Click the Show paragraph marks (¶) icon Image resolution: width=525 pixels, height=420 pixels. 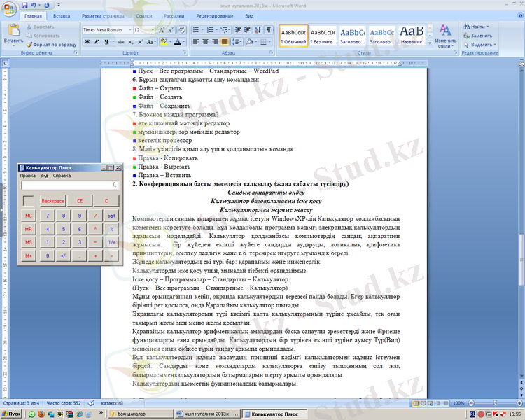(268, 30)
